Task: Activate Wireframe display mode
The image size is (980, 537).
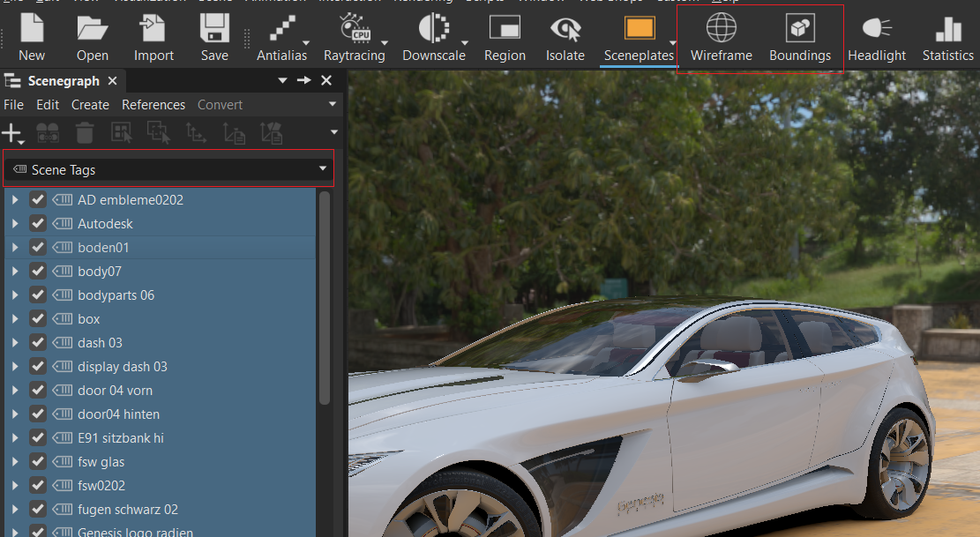Action: 721,35
